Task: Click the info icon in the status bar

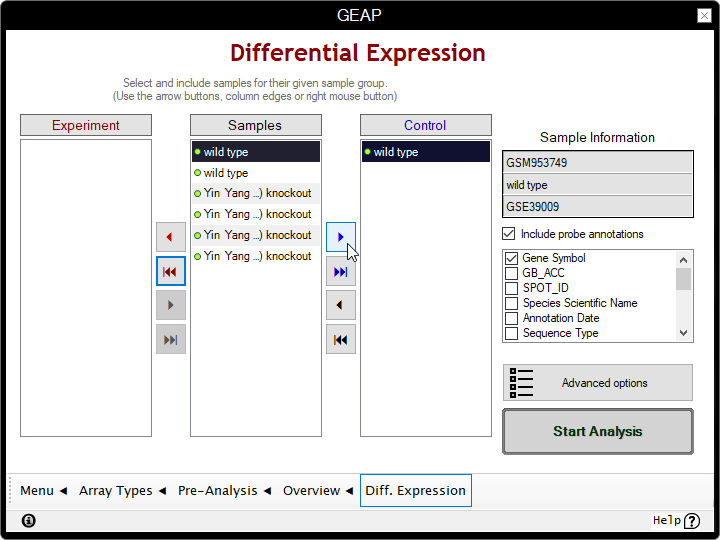Action: (x=28, y=520)
